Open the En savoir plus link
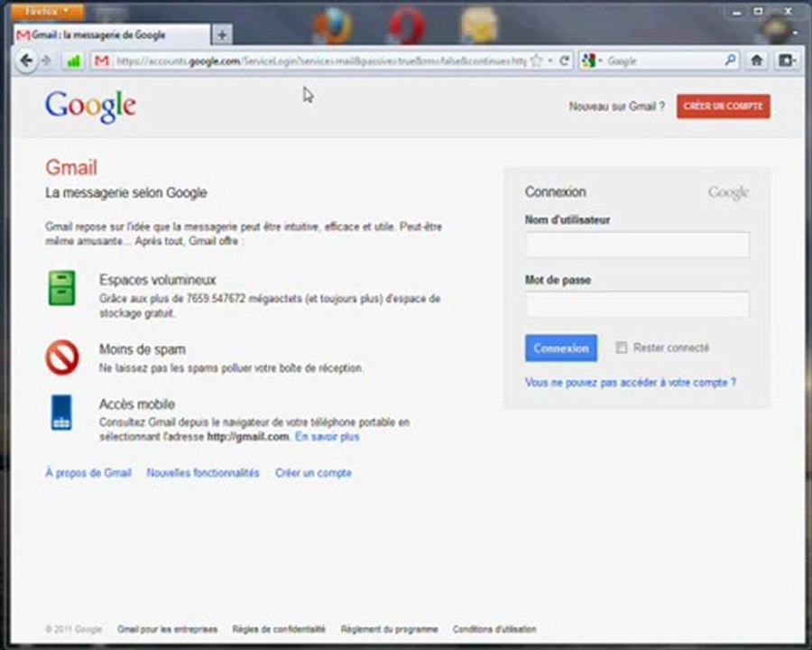 pyautogui.click(x=327, y=436)
